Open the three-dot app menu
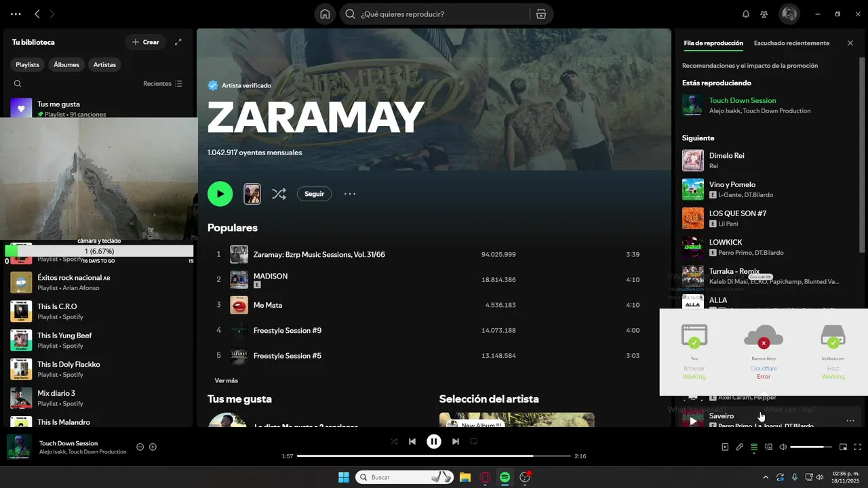 click(x=16, y=14)
